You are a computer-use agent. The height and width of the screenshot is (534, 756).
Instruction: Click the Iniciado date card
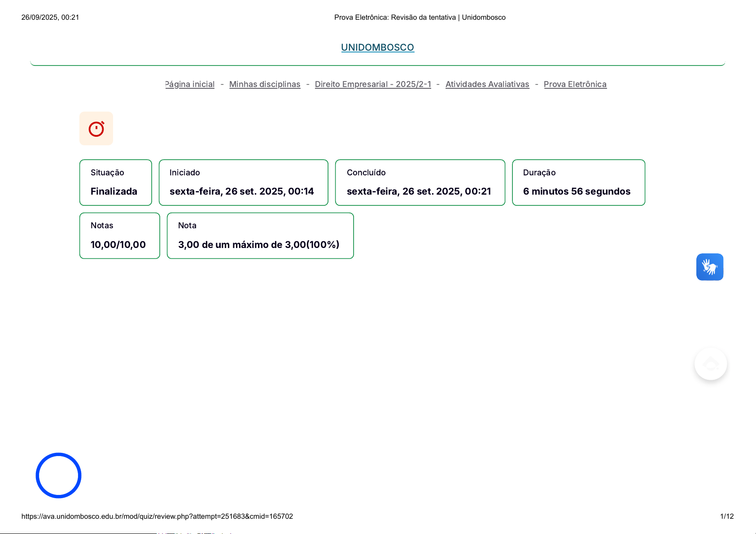[x=243, y=182]
